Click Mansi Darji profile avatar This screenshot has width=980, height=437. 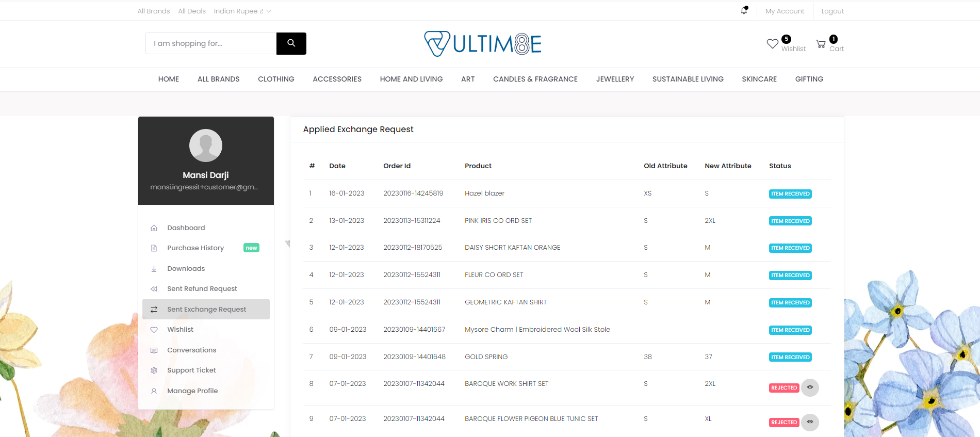[206, 145]
